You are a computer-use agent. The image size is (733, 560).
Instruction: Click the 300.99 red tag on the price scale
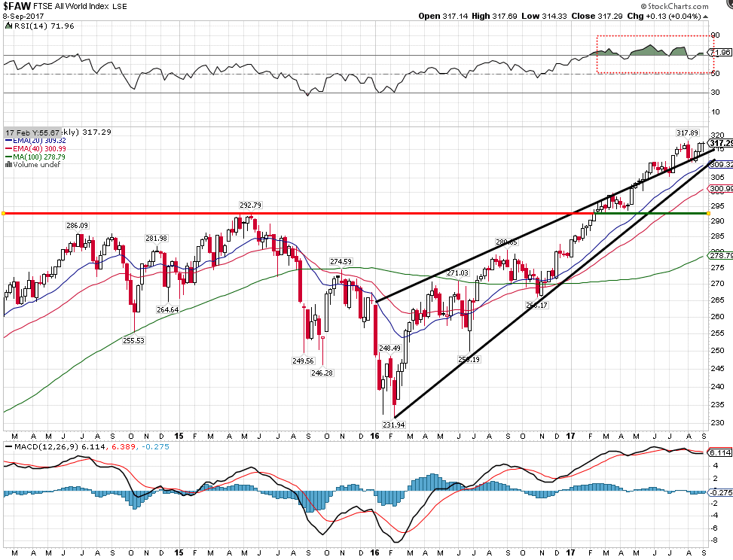click(x=721, y=189)
